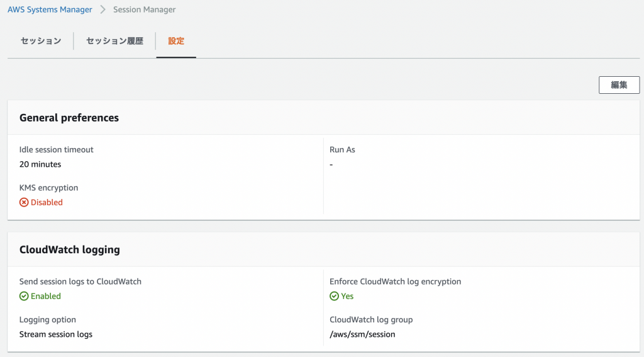Click the General preferences heading
The height and width of the screenshot is (357, 644).
coord(69,118)
